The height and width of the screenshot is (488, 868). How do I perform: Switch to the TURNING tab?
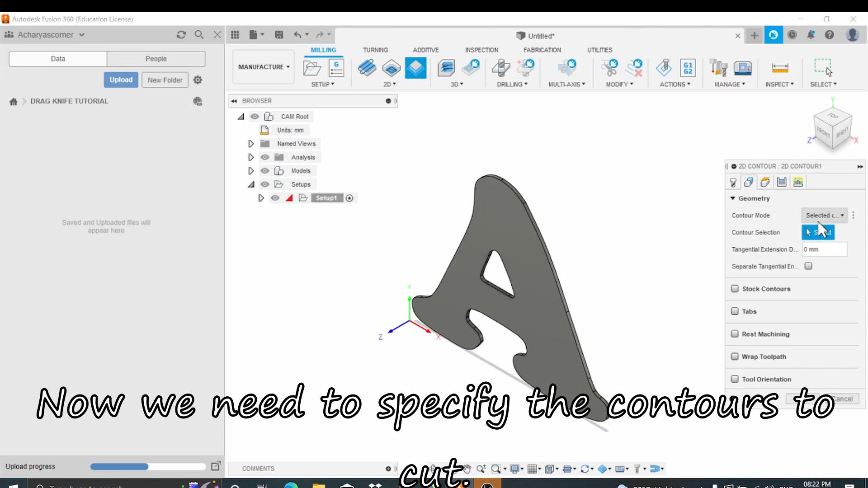[375, 50]
